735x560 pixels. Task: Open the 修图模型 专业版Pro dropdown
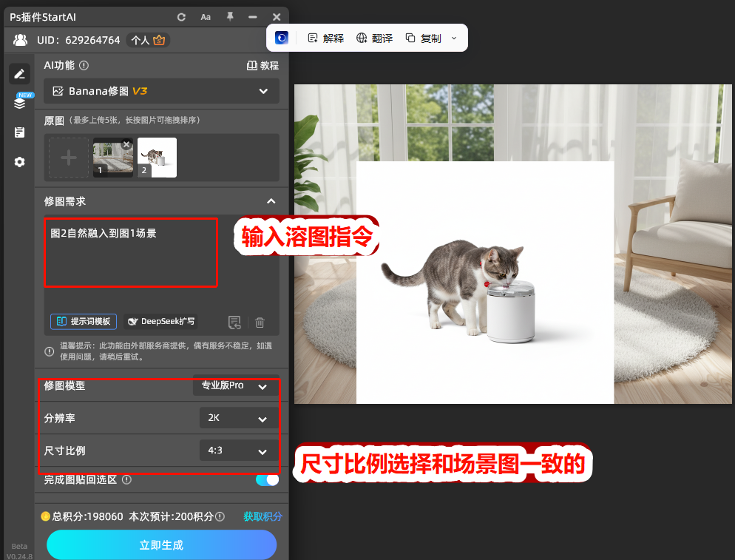click(237, 385)
